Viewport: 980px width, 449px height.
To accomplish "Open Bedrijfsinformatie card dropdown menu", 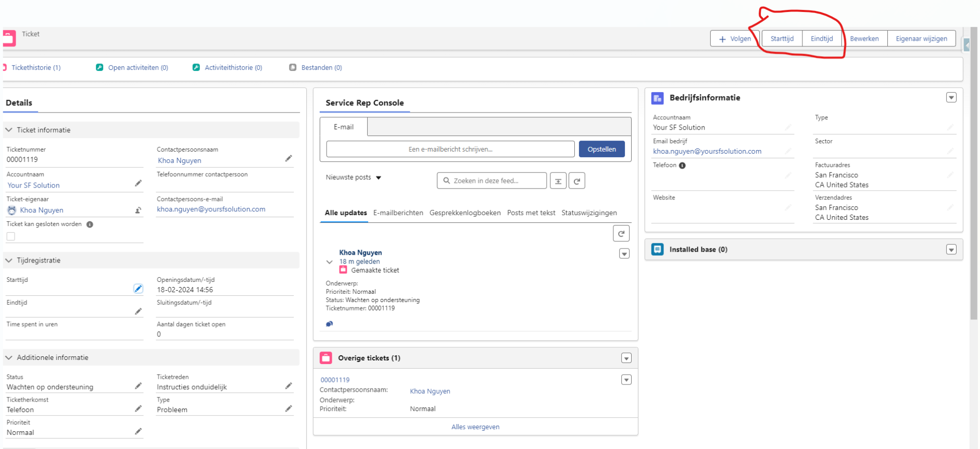I will point(951,97).
